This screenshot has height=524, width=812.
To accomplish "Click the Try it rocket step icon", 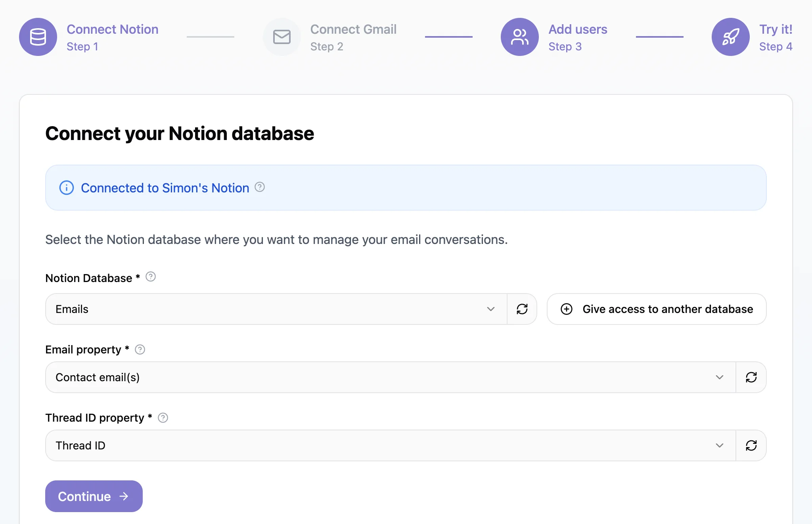I will click(730, 37).
